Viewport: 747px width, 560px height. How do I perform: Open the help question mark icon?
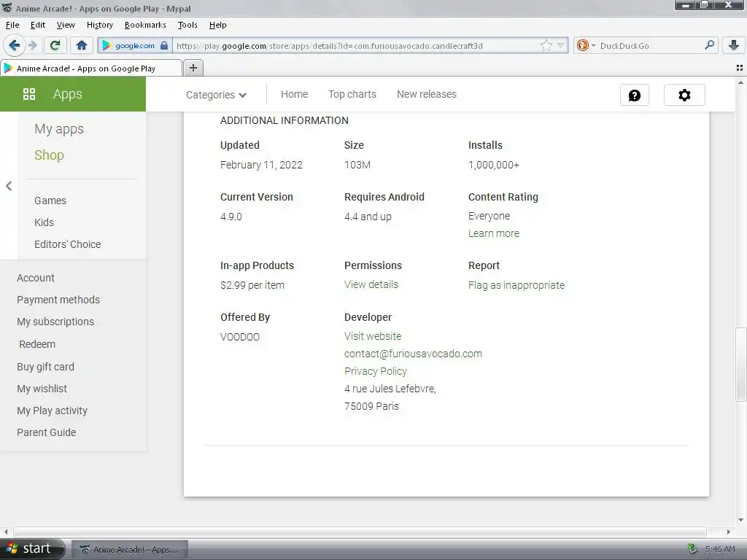635,96
